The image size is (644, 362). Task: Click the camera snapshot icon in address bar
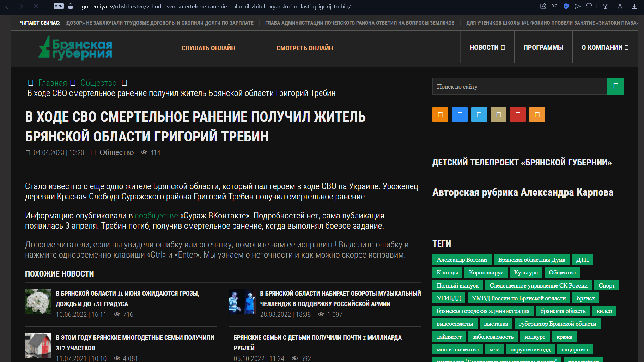554,6
